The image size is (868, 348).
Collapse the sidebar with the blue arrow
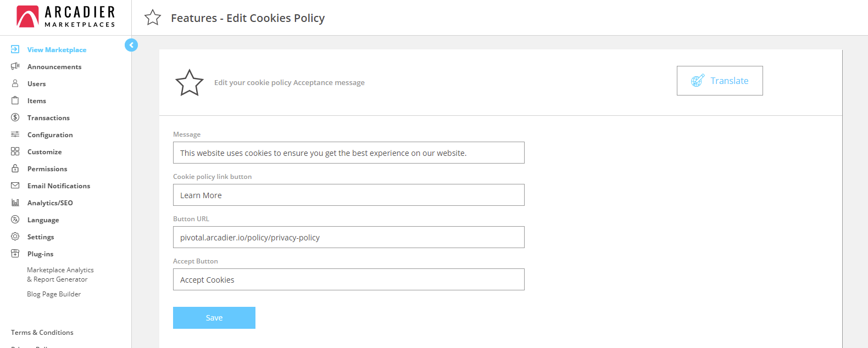click(131, 45)
